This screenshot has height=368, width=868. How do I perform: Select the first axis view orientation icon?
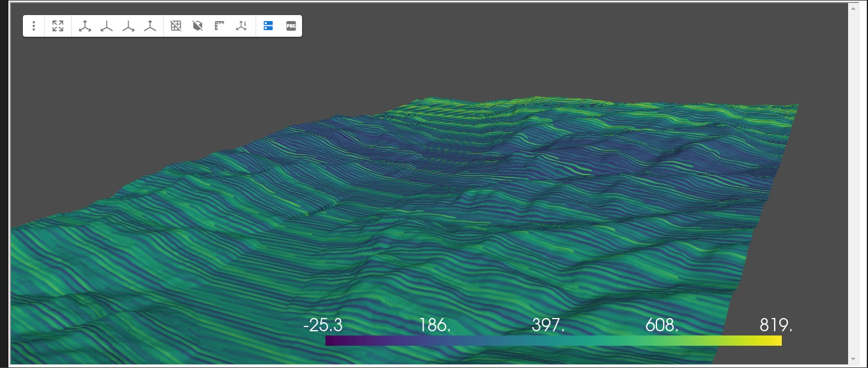pos(85,26)
